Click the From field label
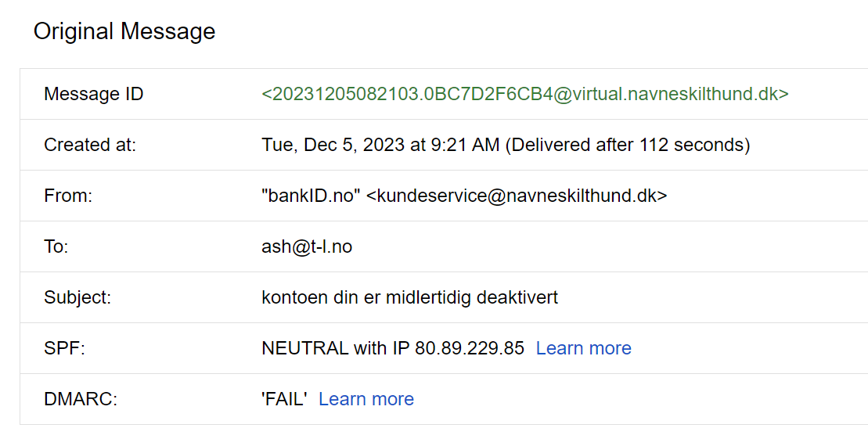The image size is (868, 446). pyautogui.click(x=68, y=196)
